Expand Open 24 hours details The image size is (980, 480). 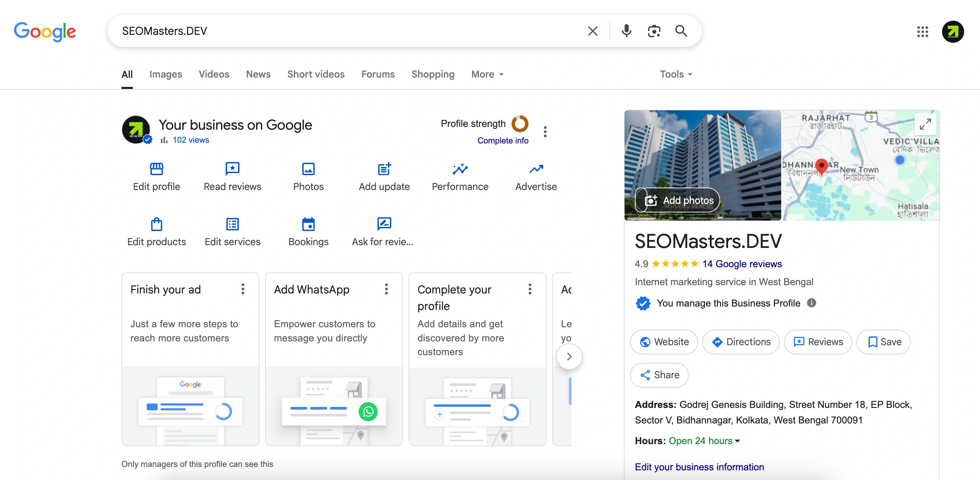click(704, 441)
